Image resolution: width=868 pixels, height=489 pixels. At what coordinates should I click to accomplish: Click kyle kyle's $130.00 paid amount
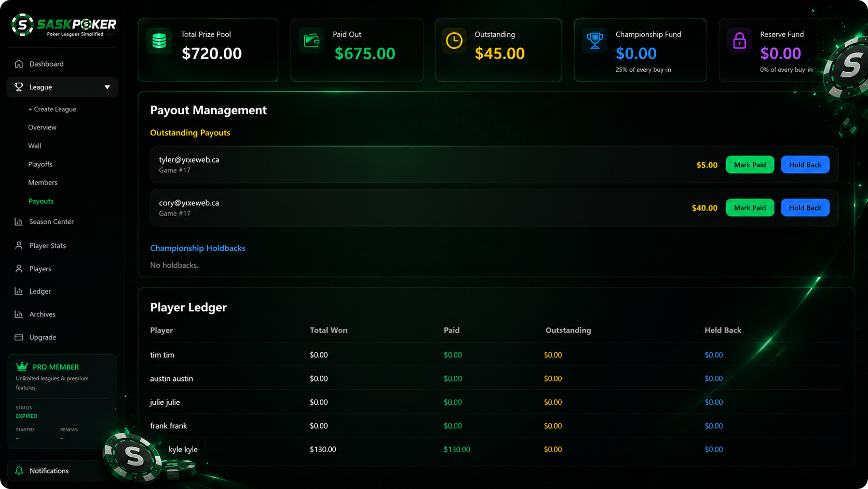pyautogui.click(x=457, y=450)
